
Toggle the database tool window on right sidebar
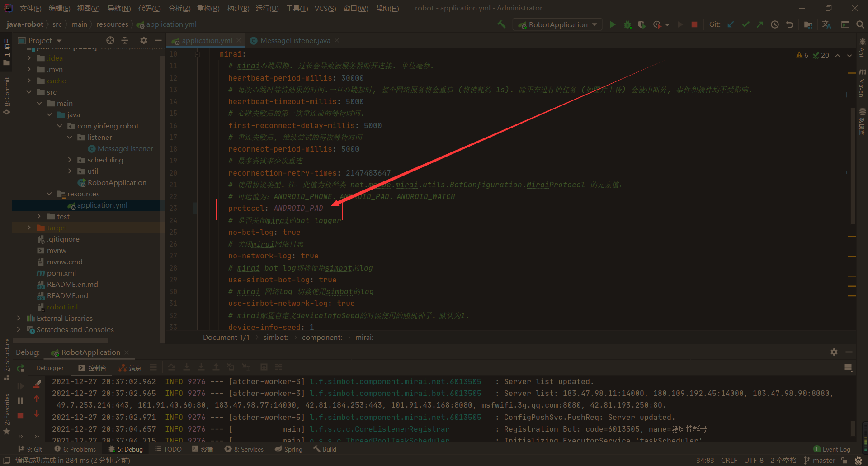tap(862, 121)
